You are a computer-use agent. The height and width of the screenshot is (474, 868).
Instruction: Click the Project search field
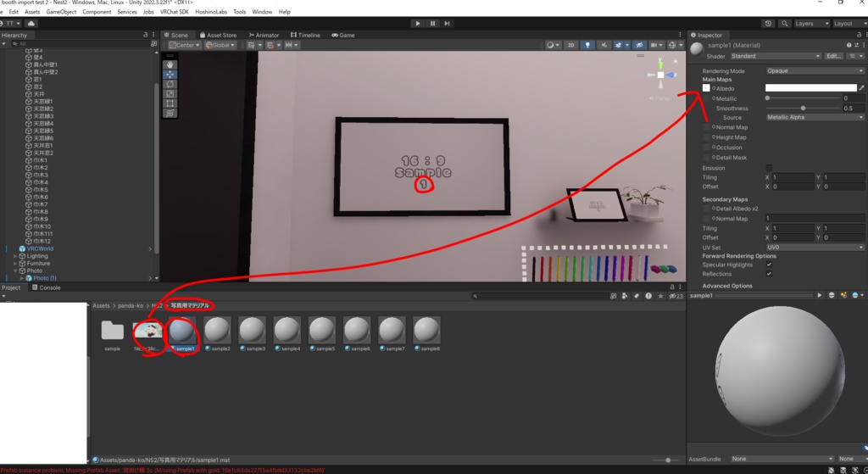click(x=540, y=296)
